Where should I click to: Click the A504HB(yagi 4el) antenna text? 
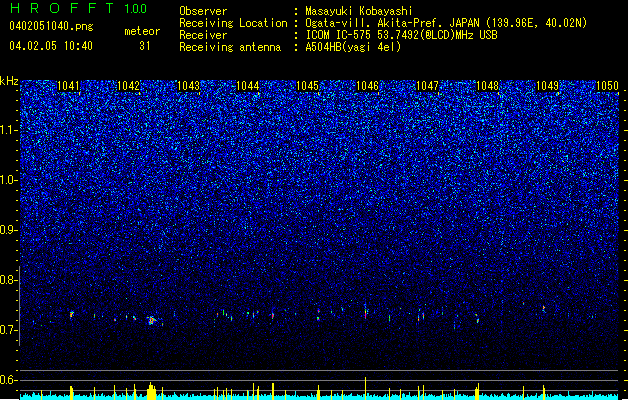pyautogui.click(x=353, y=47)
